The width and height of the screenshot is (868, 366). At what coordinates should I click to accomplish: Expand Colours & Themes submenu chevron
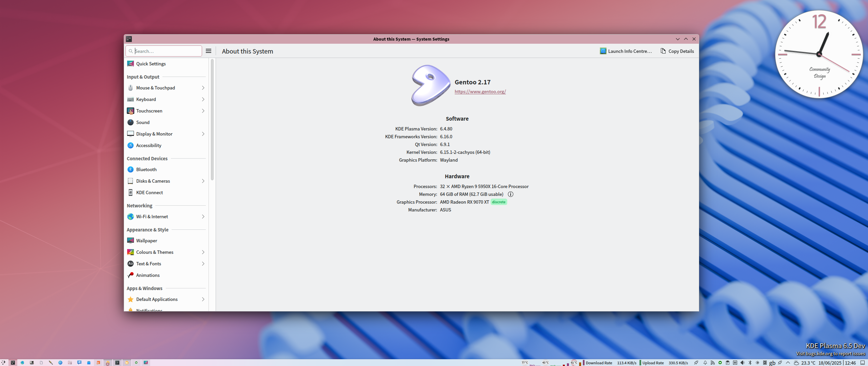(x=203, y=252)
